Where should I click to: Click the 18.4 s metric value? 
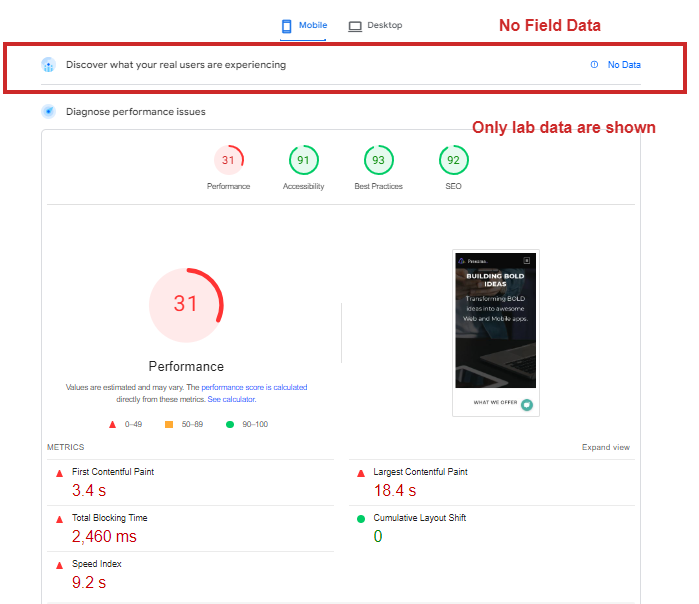click(395, 490)
